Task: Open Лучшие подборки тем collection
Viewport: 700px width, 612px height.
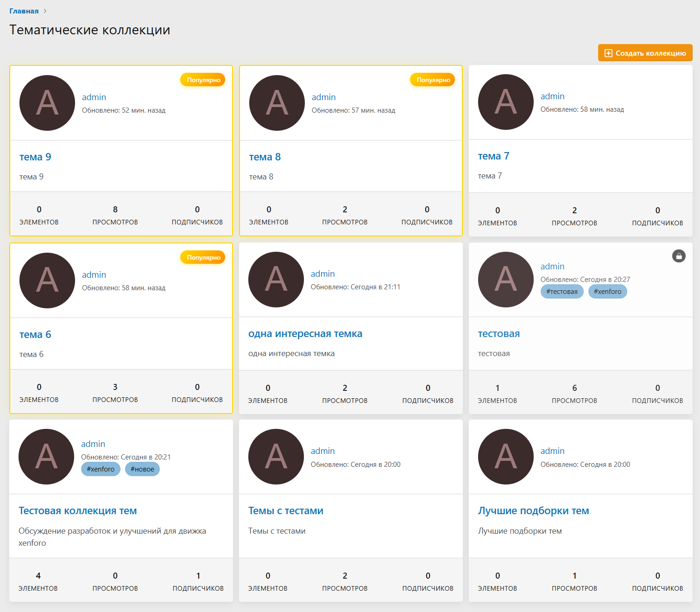Action: point(533,511)
